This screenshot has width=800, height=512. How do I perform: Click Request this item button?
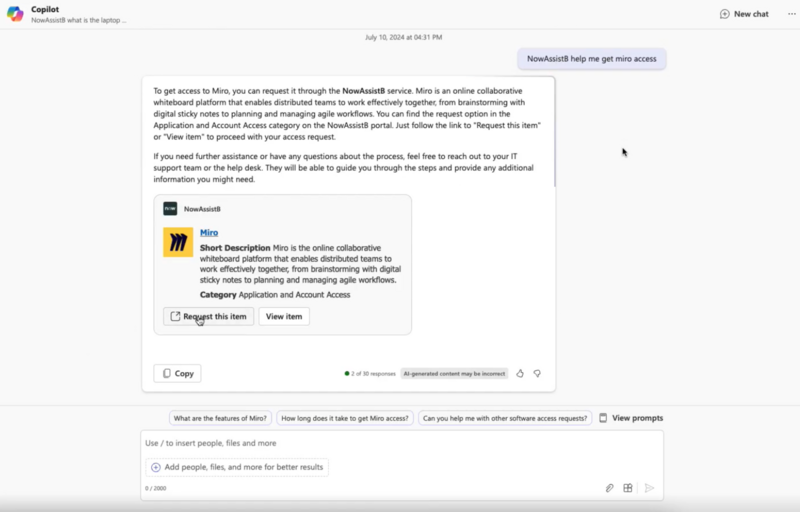pos(208,316)
